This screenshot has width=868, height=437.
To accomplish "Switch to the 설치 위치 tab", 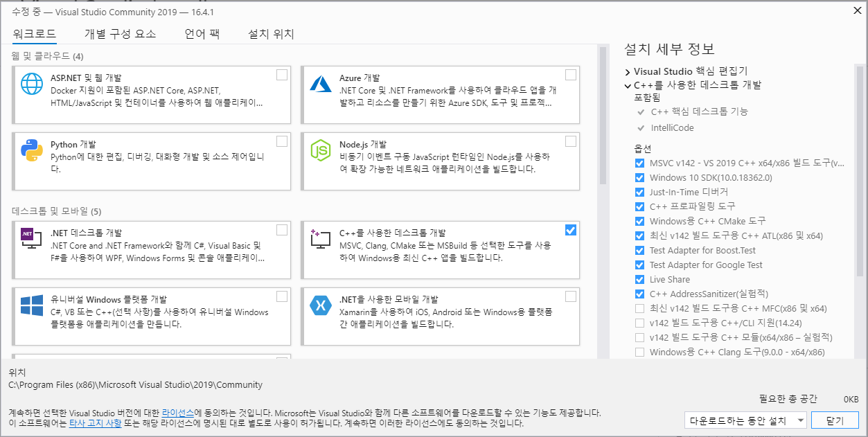I will point(272,34).
